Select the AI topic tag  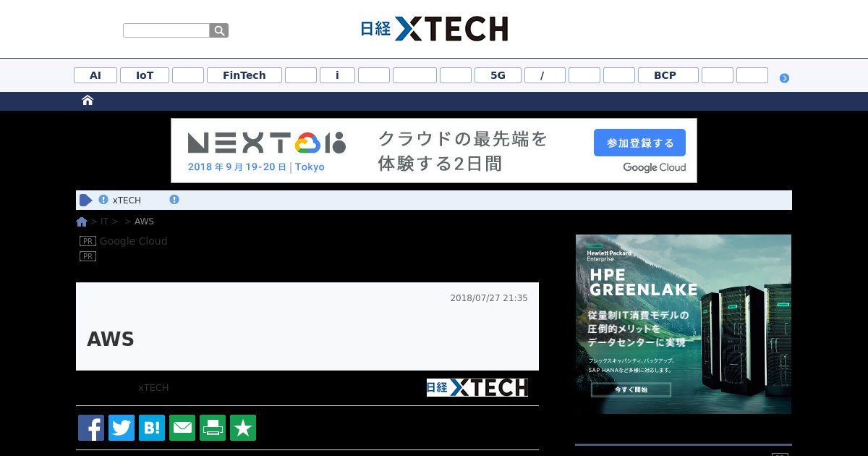coord(95,75)
